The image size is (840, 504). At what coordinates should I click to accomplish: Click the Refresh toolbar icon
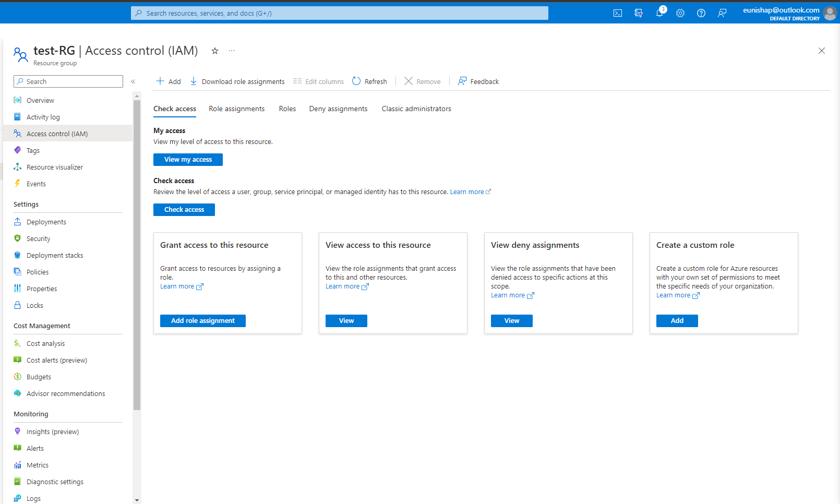pos(369,81)
